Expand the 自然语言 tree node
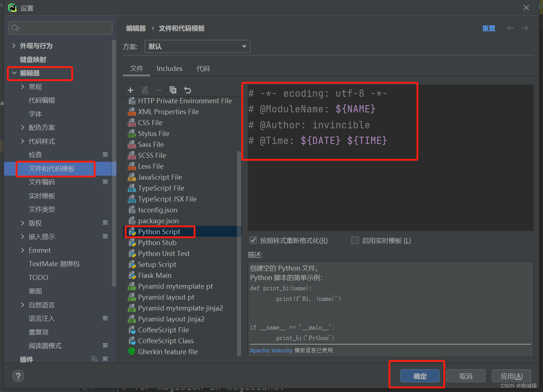 23,305
